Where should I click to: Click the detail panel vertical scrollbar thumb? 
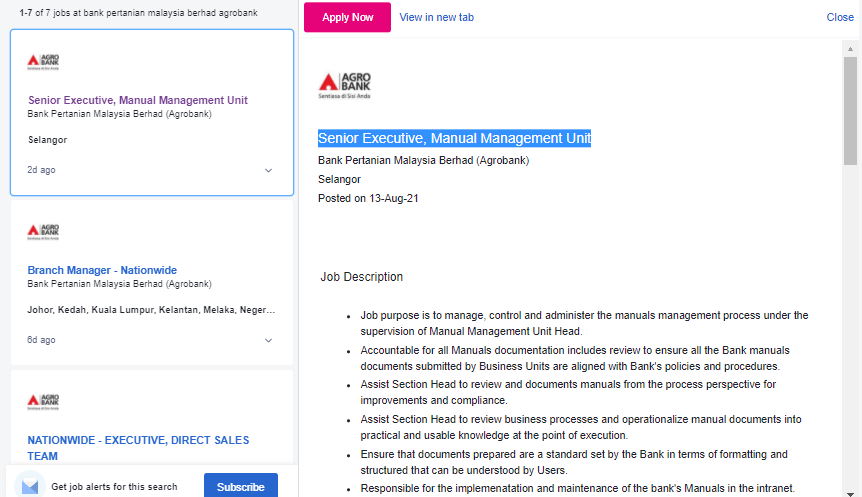tap(850, 111)
